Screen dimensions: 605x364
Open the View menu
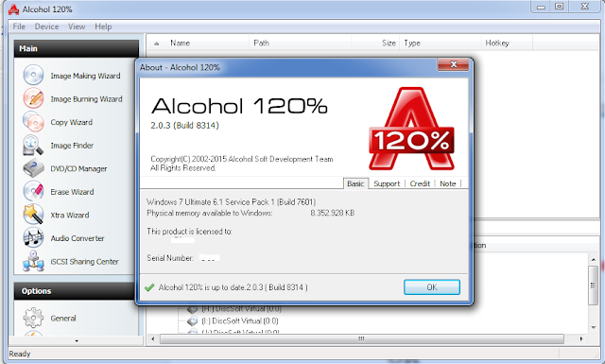point(77,26)
